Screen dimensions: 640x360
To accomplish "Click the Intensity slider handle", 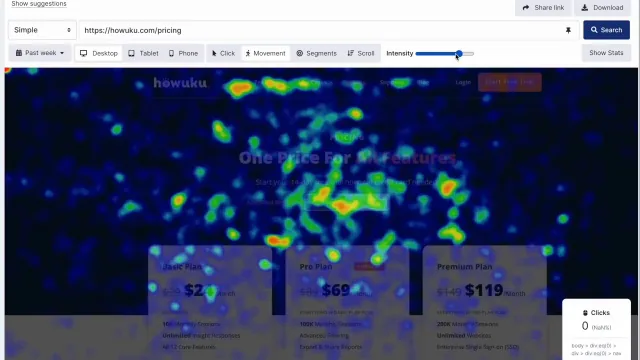I will click(x=459, y=53).
